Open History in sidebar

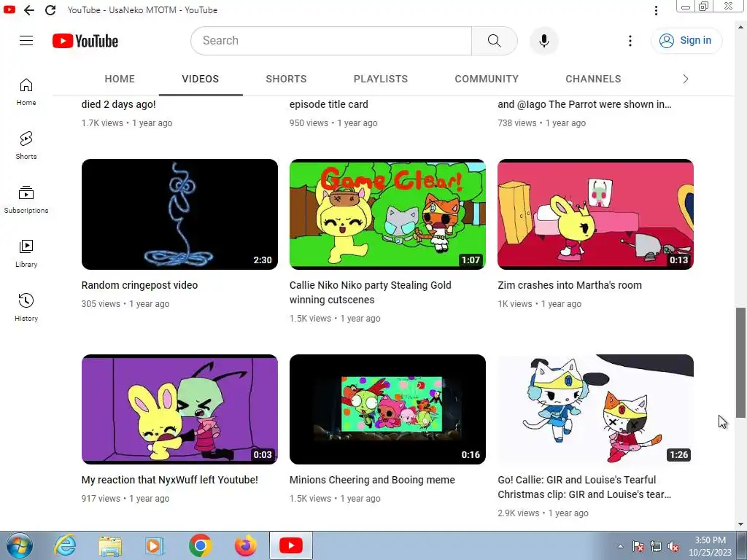[26, 308]
